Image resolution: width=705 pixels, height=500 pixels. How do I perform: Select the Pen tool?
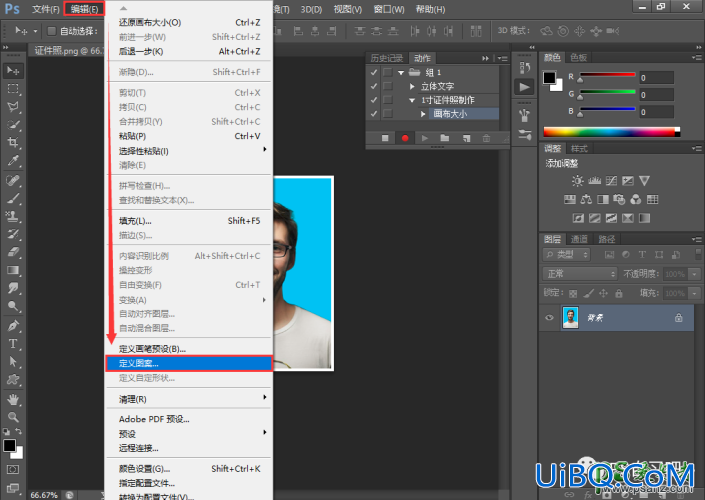tap(13, 326)
